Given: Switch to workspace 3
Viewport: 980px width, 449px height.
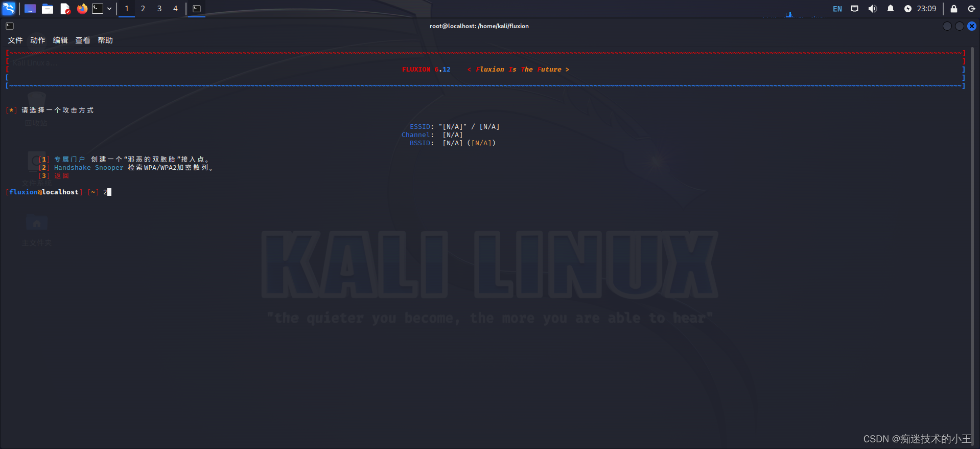Looking at the screenshot, I should pos(159,9).
